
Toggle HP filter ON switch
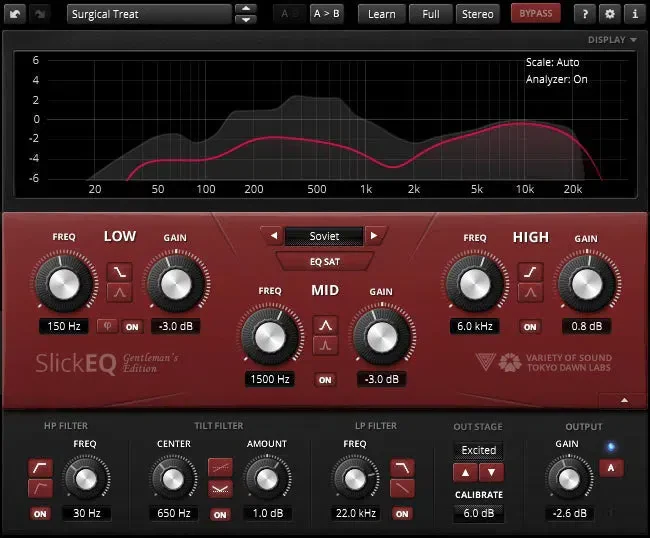pyautogui.click(x=40, y=514)
